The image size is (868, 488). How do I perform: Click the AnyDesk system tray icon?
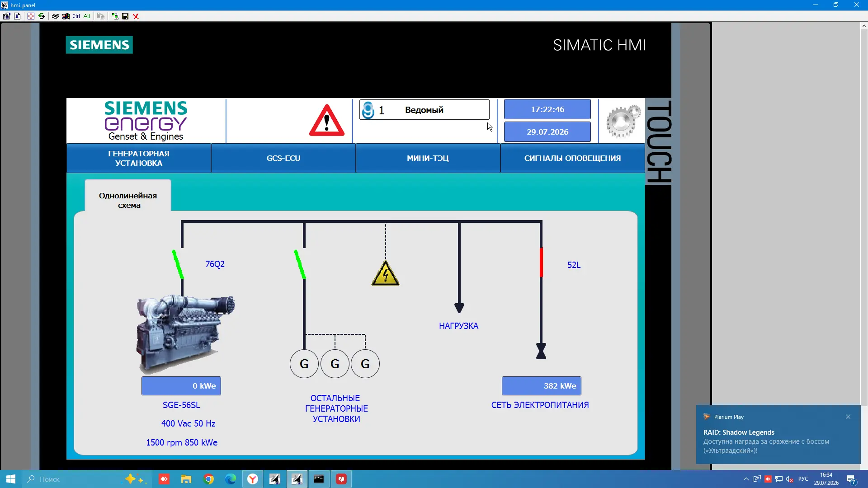click(x=768, y=479)
